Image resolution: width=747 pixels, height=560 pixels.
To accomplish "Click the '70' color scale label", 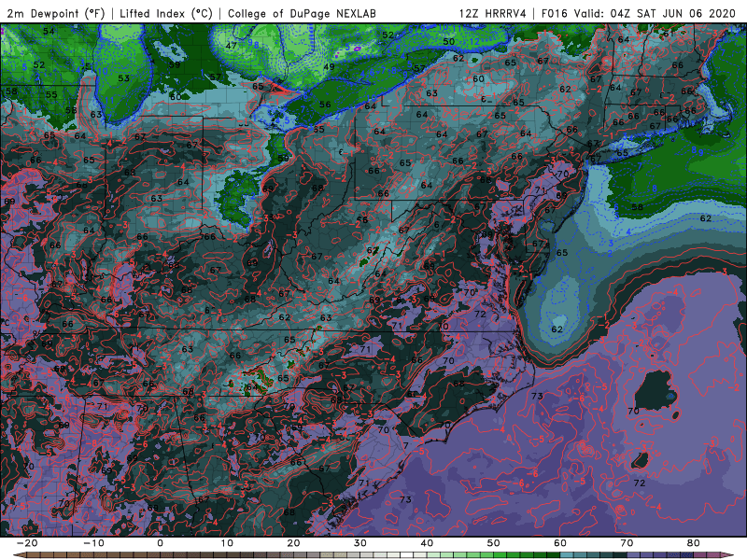I will tap(627, 543).
